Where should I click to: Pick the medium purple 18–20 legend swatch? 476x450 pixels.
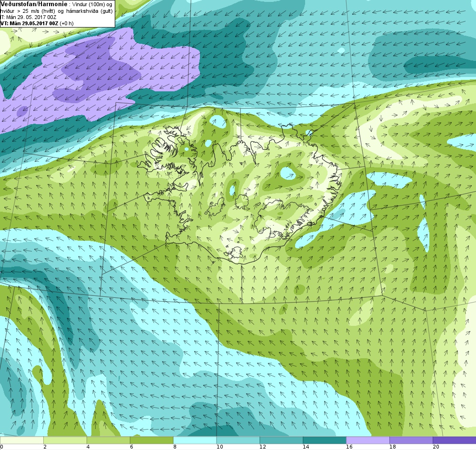coord(411,440)
